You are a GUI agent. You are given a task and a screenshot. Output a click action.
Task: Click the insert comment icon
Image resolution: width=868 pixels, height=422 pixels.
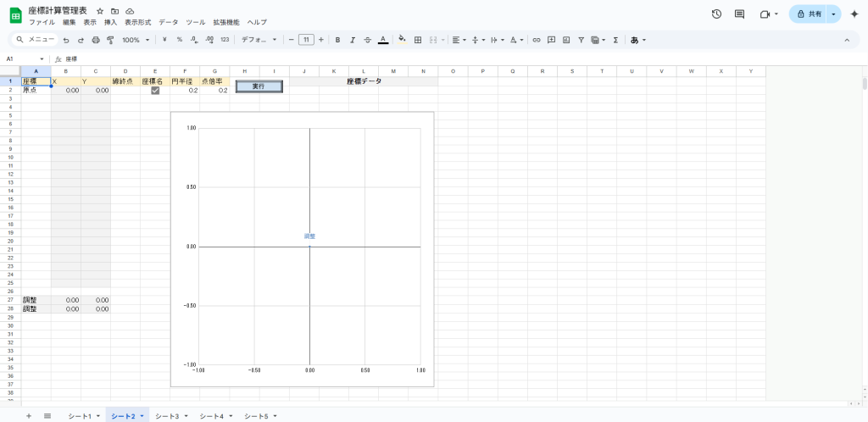pyautogui.click(x=551, y=40)
